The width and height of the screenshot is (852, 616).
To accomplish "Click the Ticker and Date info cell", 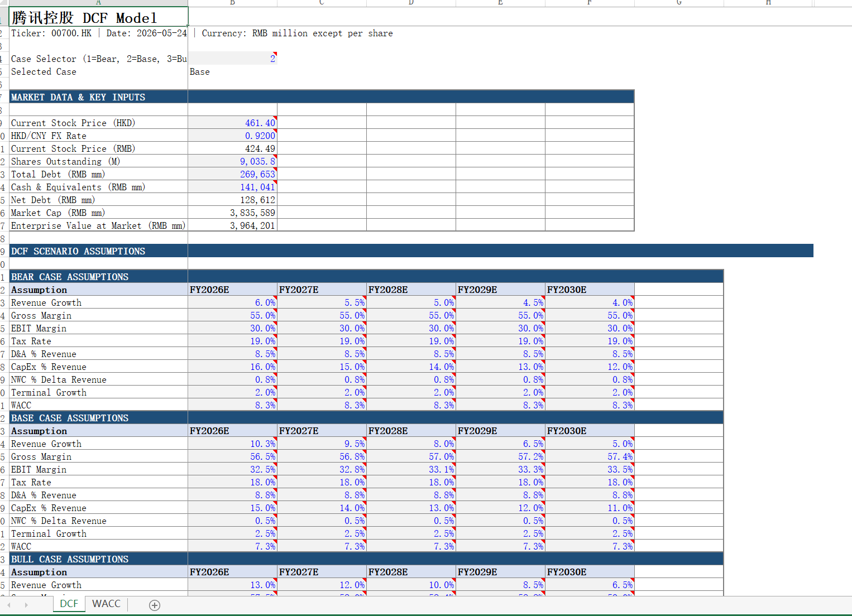I will pyautogui.click(x=99, y=33).
